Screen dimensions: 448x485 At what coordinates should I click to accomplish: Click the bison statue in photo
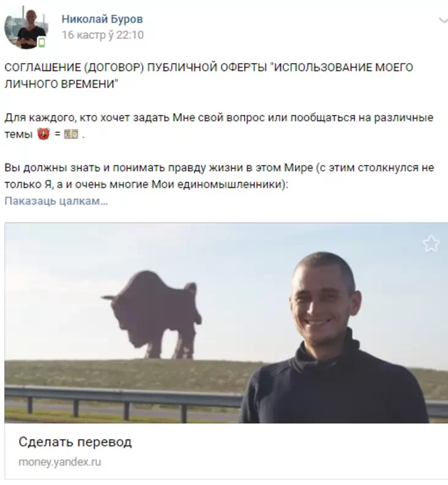152,314
